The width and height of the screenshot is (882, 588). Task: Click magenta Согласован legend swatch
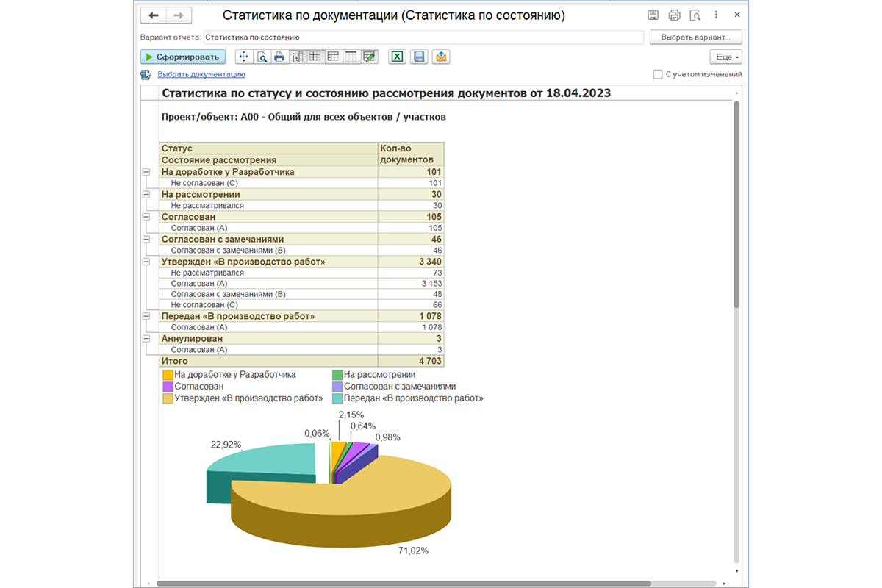168,386
